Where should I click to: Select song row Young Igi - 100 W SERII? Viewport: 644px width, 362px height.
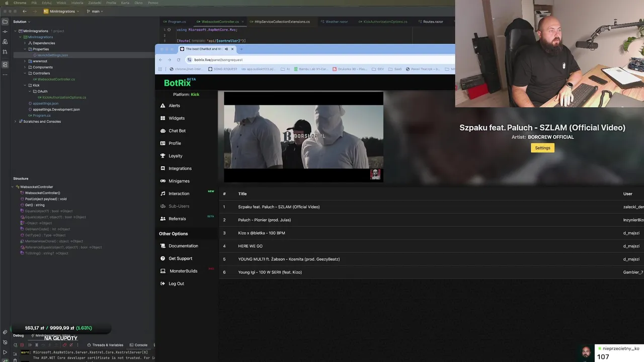431,272
